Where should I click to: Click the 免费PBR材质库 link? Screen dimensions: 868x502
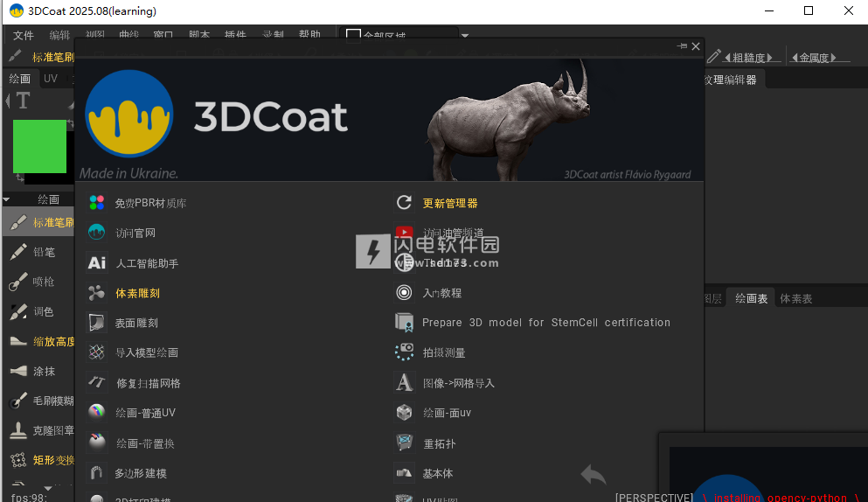point(150,204)
